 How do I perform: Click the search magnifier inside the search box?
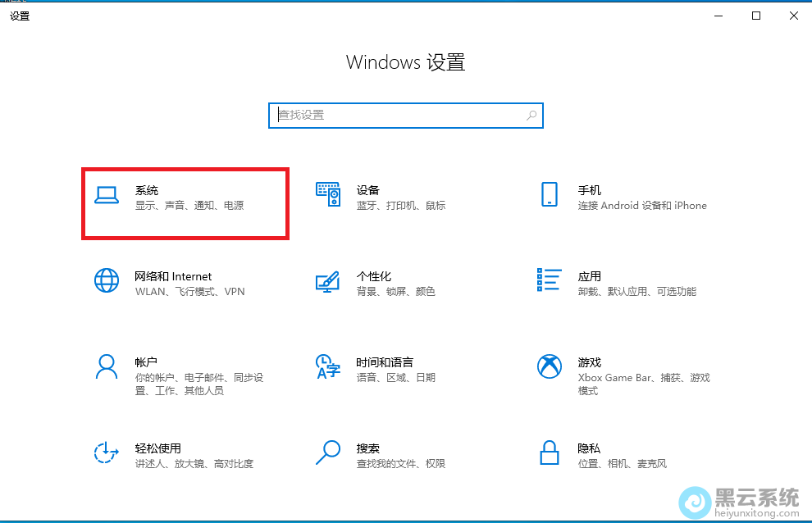(531, 116)
